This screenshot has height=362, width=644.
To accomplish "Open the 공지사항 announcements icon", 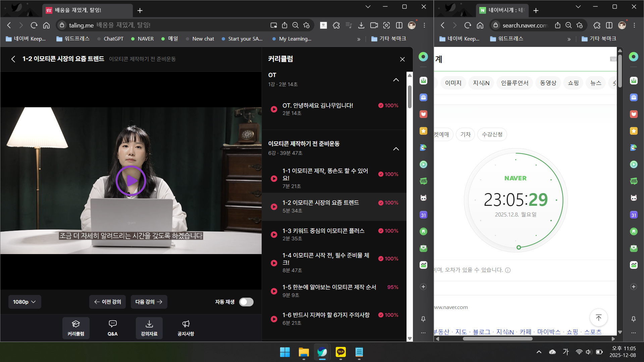I will coord(185,328).
